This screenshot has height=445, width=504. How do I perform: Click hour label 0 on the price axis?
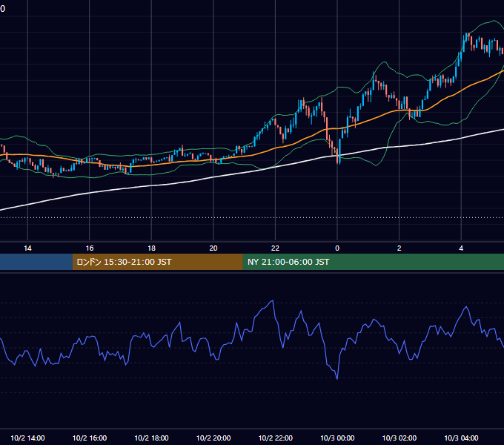(x=337, y=248)
